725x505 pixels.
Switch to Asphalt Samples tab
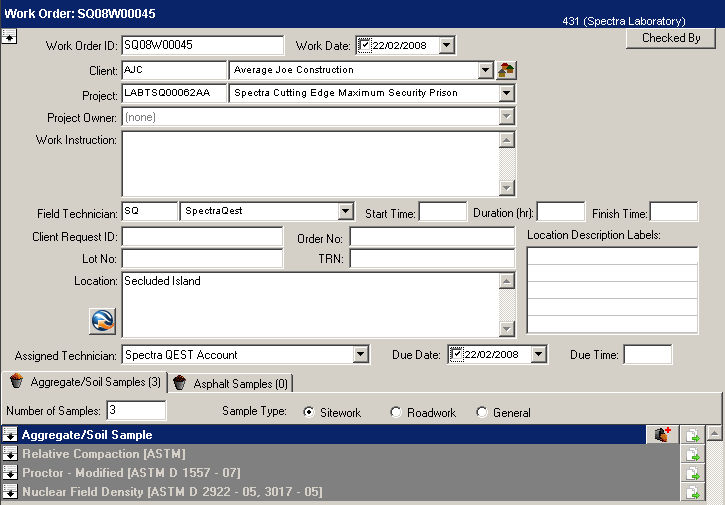[230, 383]
